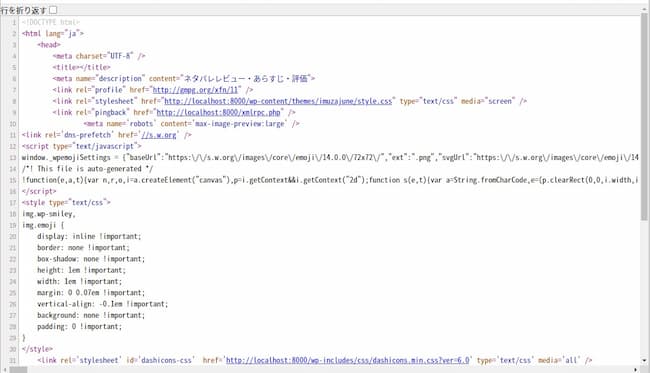
Task: Click the script type="text/javascript" opening tag
Action: click(81, 146)
